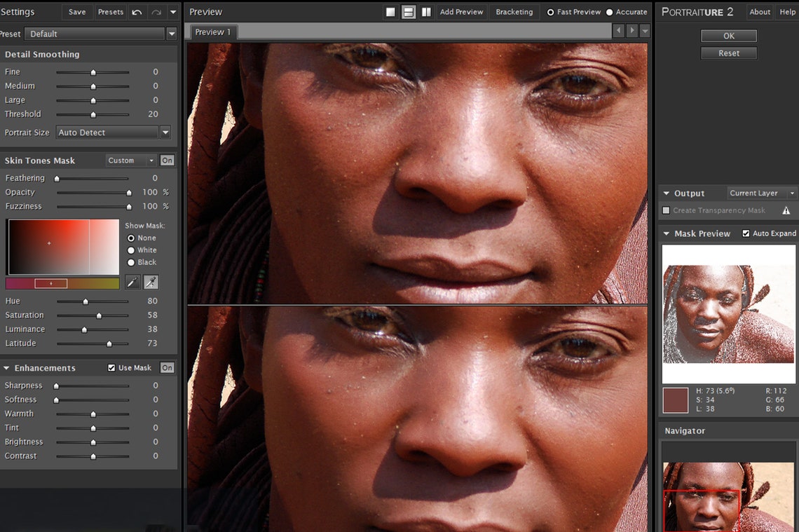This screenshot has width=799, height=532.
Task: Adjust the Threshold slider
Action: pyautogui.click(x=93, y=115)
